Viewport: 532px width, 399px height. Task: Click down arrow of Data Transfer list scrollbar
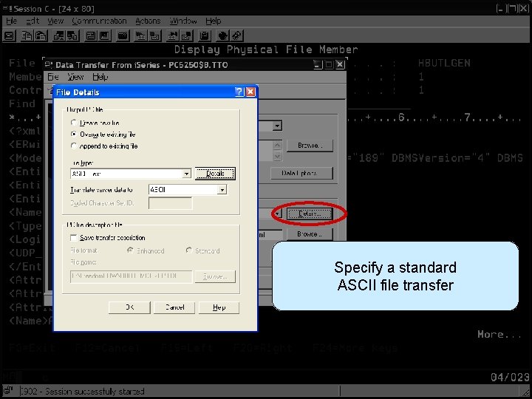277,157
